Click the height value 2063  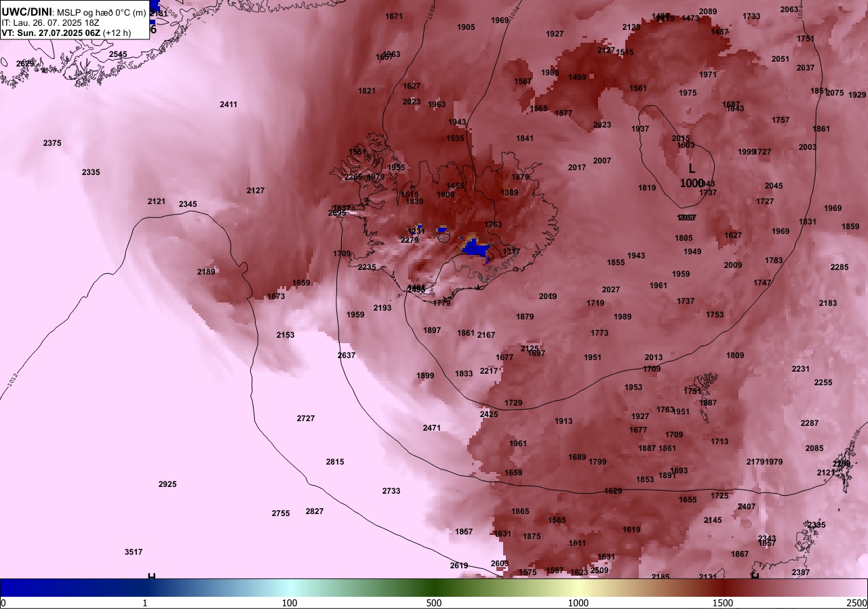point(789,9)
